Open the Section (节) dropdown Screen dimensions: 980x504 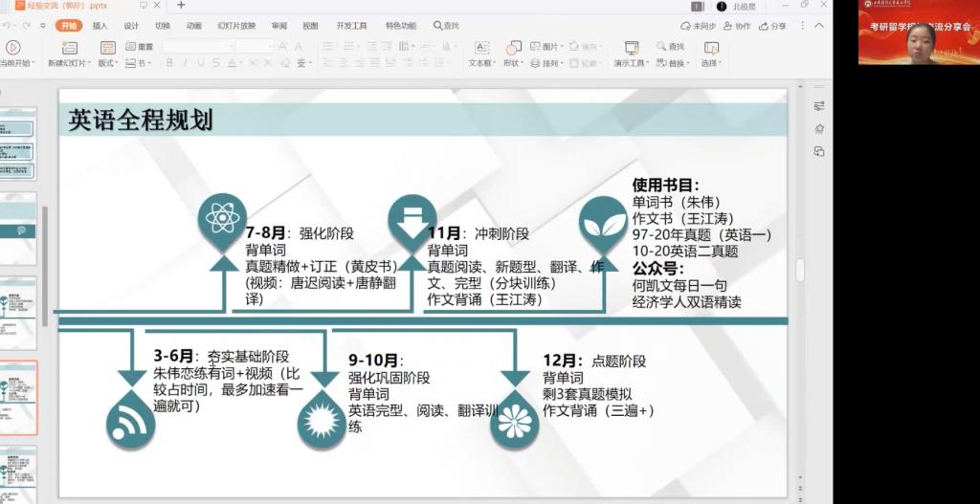[x=139, y=64]
